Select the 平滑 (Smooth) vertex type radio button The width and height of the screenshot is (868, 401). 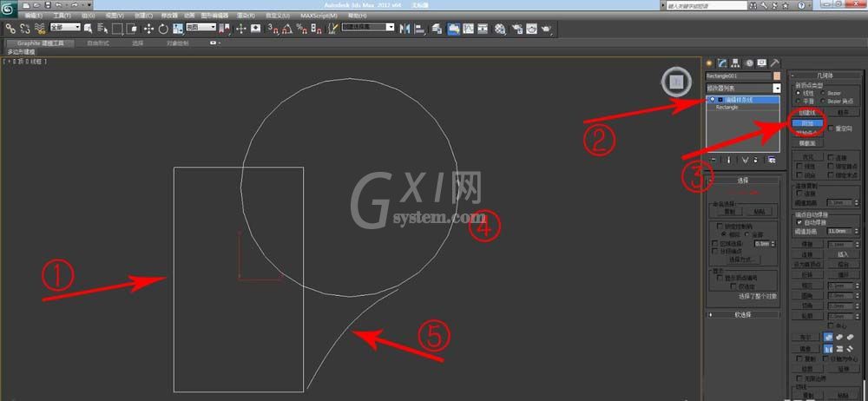click(799, 102)
